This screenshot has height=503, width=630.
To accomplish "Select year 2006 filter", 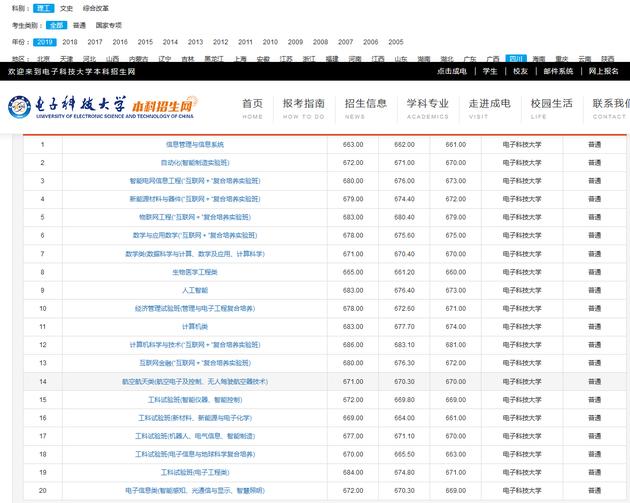I will coord(370,42).
